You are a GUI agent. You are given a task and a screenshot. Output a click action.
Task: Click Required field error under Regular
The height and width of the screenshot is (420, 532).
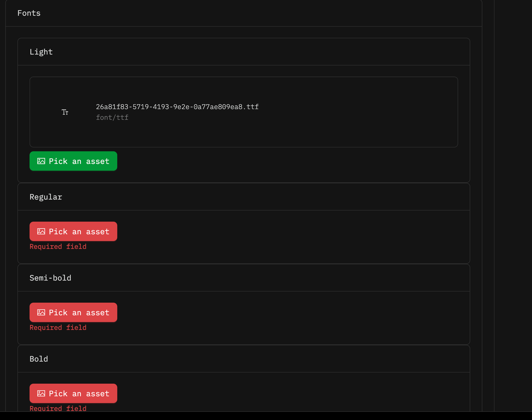pyautogui.click(x=58, y=247)
